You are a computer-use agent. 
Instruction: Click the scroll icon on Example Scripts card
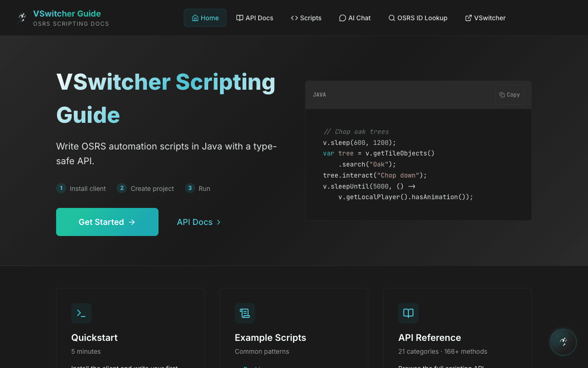[245, 313]
